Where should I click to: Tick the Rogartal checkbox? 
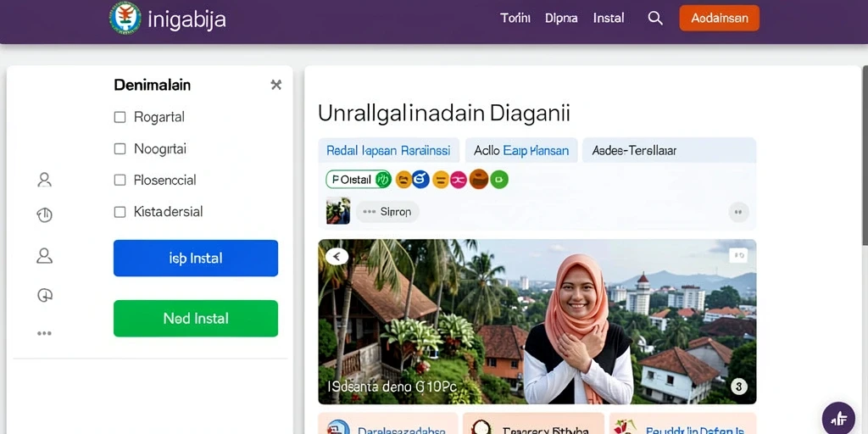coord(120,117)
